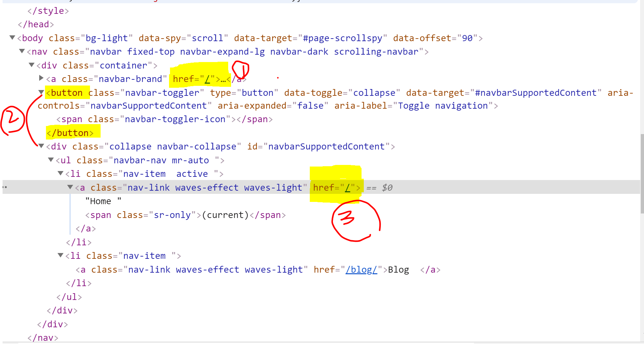Open the "/" href link in navbar-brand

pyautogui.click(x=208, y=79)
